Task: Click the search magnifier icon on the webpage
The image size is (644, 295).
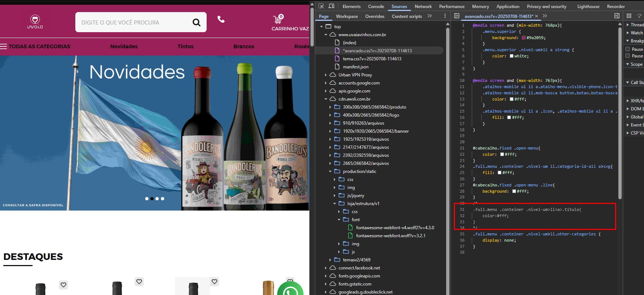Action: [196, 22]
